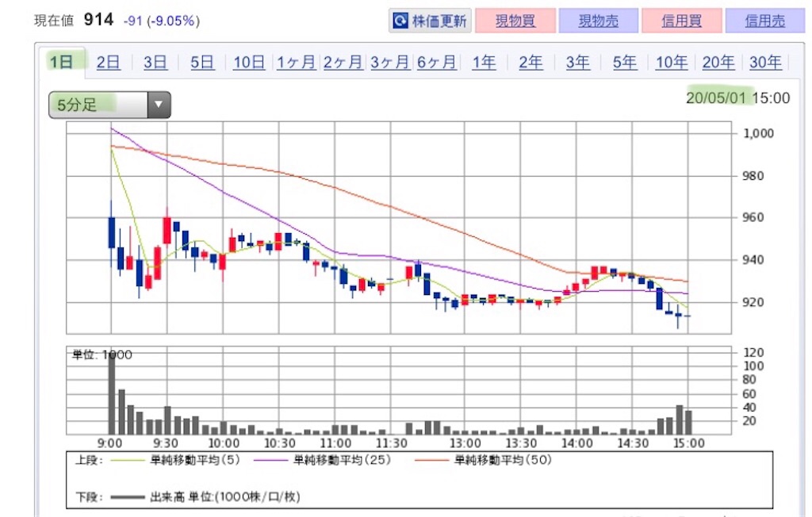Screen dimensions: 812x517
Task: Click the 単位: 1000 volume unit label
Action: [102, 355]
